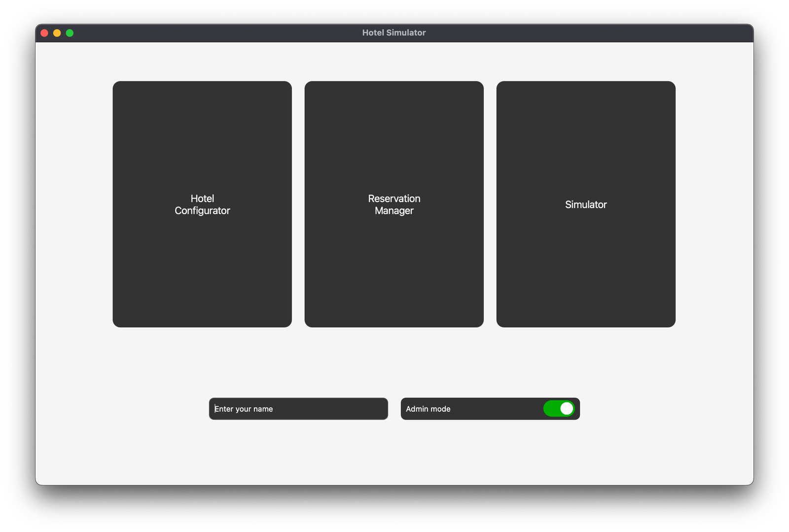Click the dark Admin mode row background
Screen dimensions: 789x532
pyautogui.click(x=493, y=409)
